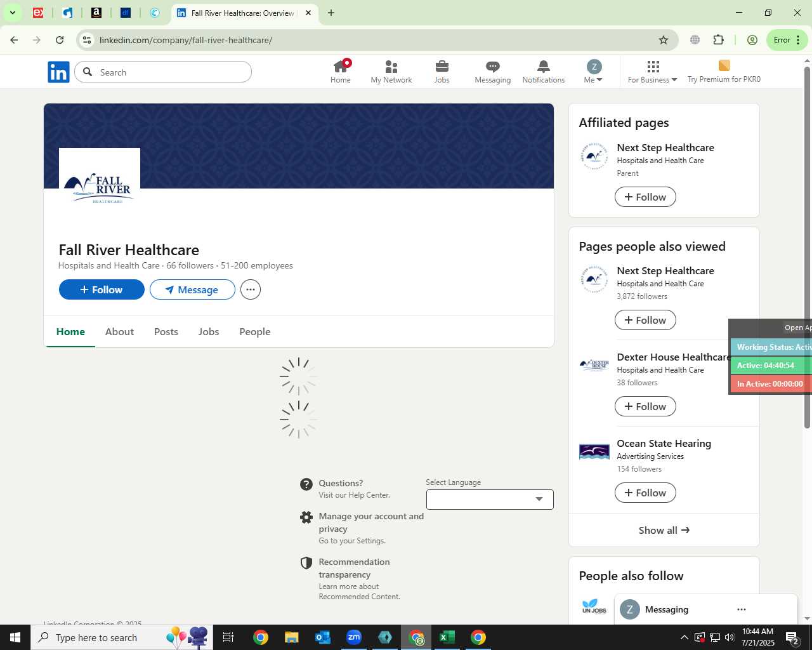Open Chrome profile icon

[752, 40]
